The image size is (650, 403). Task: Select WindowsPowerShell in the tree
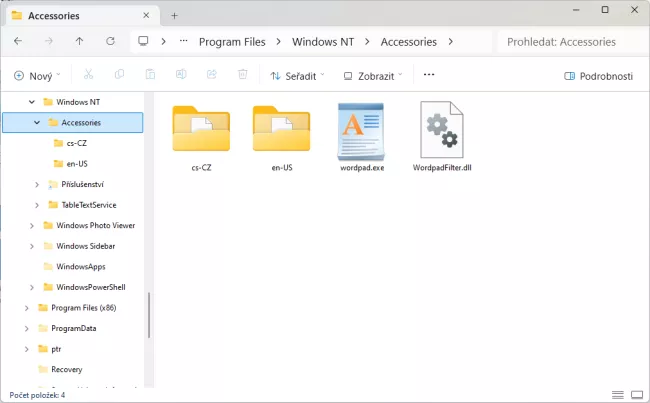pyautogui.click(x=91, y=287)
